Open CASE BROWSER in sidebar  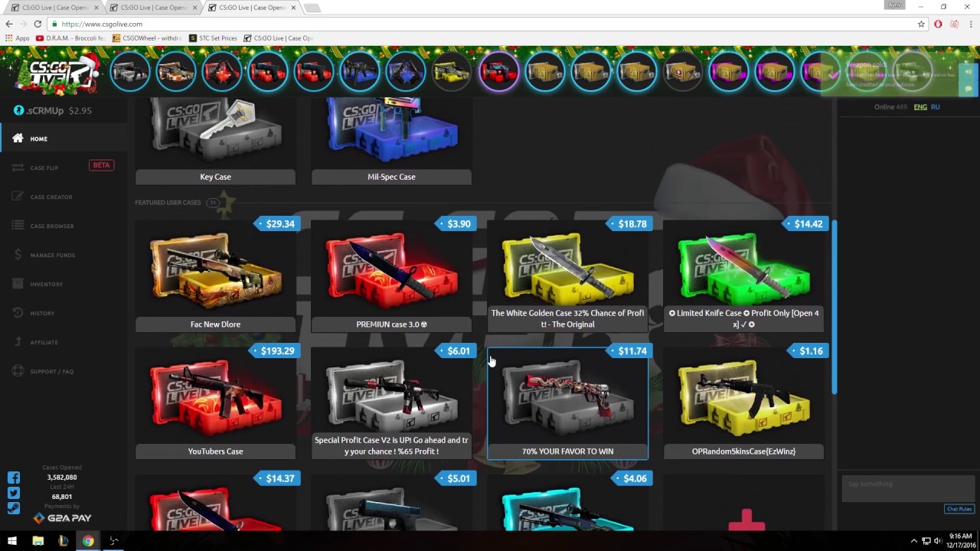(x=63, y=226)
